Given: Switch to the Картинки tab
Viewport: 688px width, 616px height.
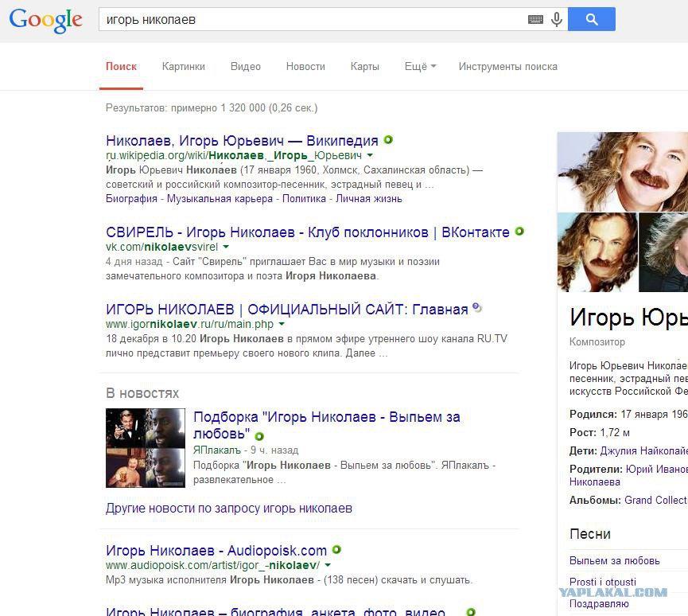Looking at the screenshot, I should tap(184, 67).
